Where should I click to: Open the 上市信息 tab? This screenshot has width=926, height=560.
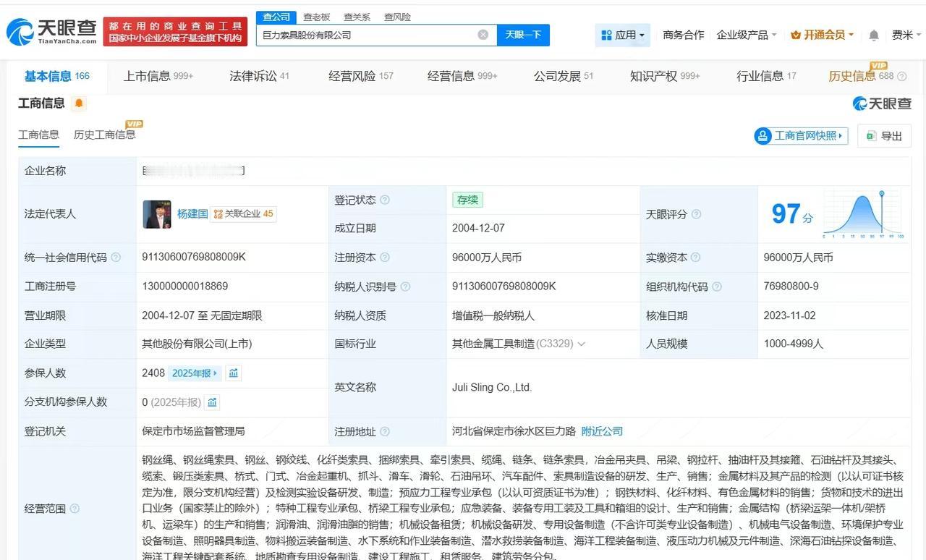tap(158, 76)
